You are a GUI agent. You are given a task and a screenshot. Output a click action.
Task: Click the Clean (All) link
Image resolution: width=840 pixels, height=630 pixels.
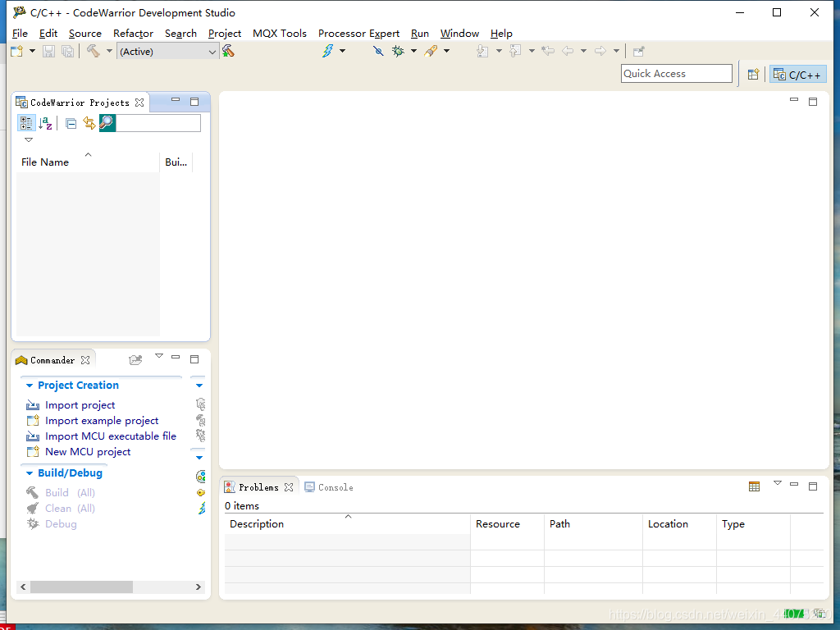click(71, 509)
